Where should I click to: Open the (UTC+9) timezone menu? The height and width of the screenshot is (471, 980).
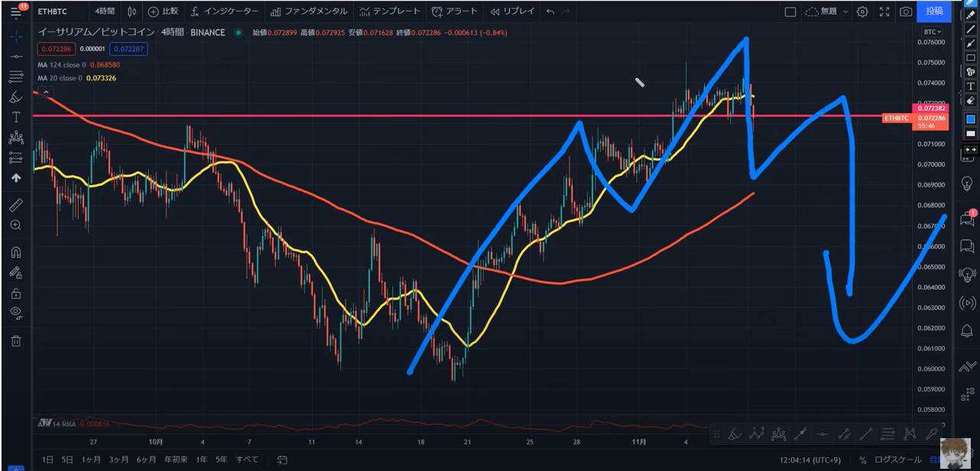coord(811,460)
